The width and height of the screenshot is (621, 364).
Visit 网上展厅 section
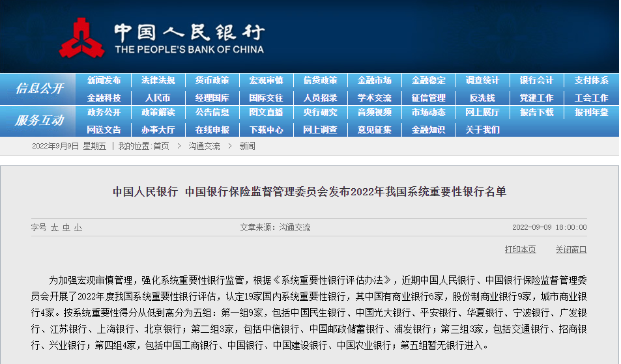482,113
